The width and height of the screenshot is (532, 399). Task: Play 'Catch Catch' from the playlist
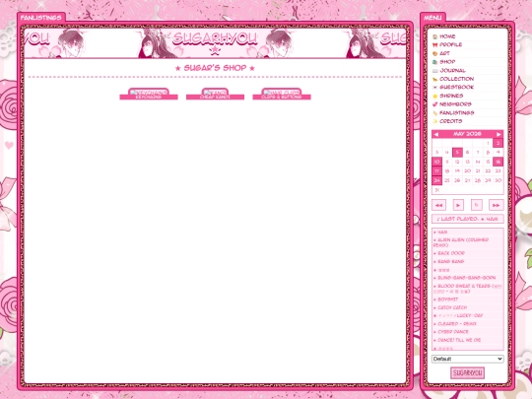[x=452, y=307]
